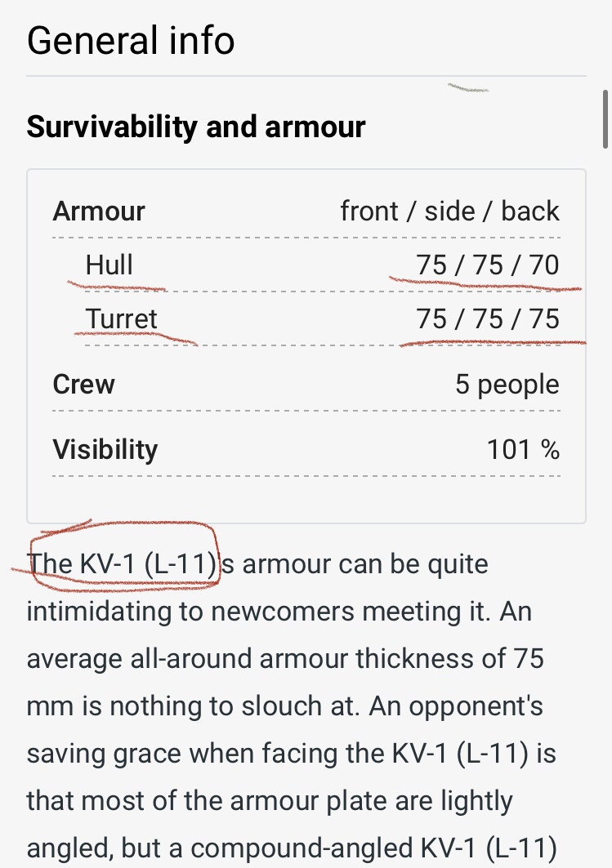Select the Hull row label
612x868 pixels.
[x=109, y=265]
